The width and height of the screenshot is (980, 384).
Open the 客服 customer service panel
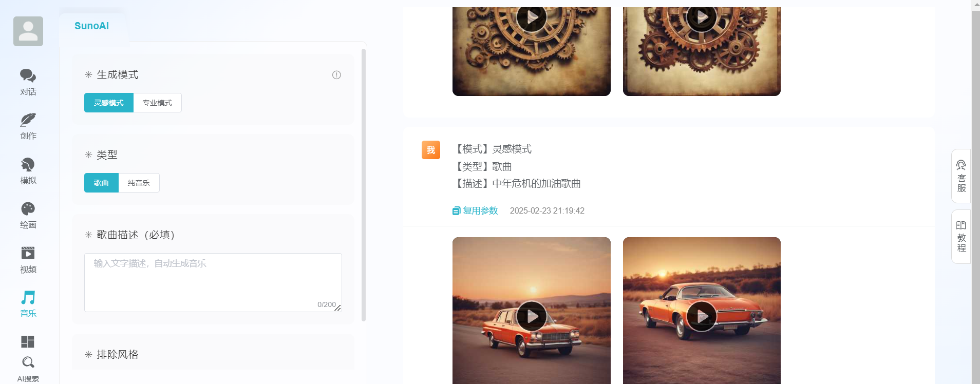(961, 176)
